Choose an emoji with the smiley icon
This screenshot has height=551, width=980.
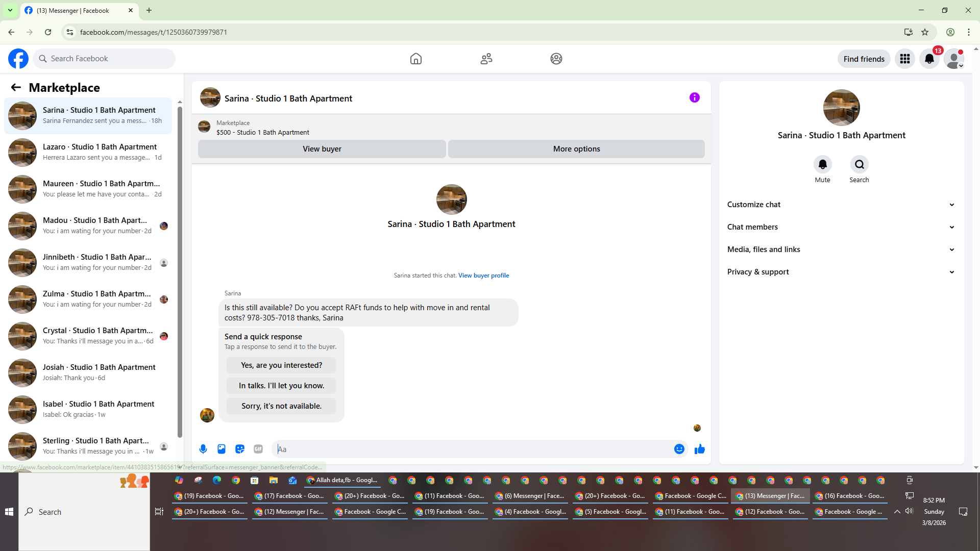click(x=679, y=449)
